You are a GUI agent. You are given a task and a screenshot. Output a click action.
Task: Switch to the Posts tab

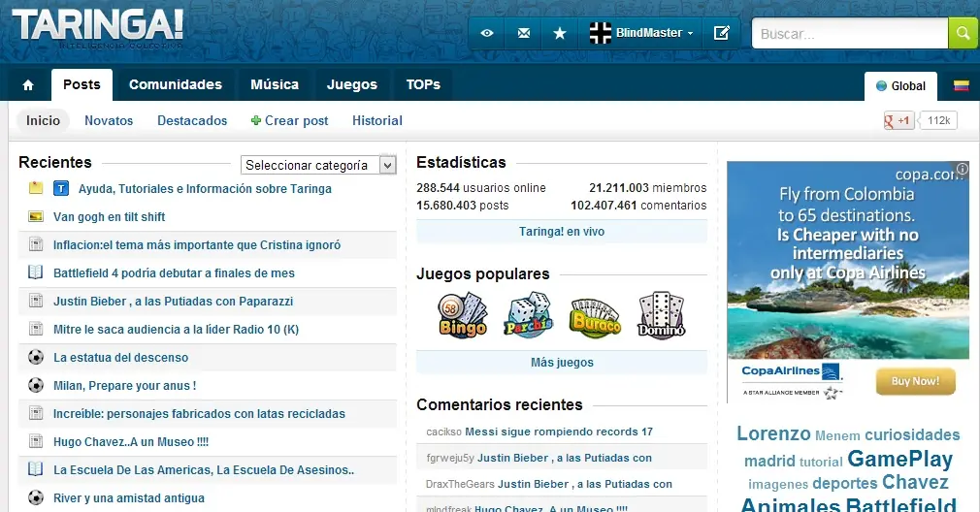[82, 84]
